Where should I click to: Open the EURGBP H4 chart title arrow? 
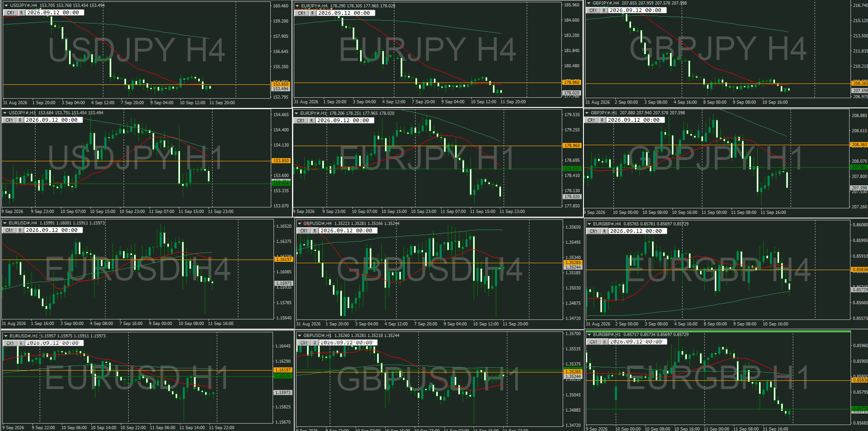(x=589, y=224)
